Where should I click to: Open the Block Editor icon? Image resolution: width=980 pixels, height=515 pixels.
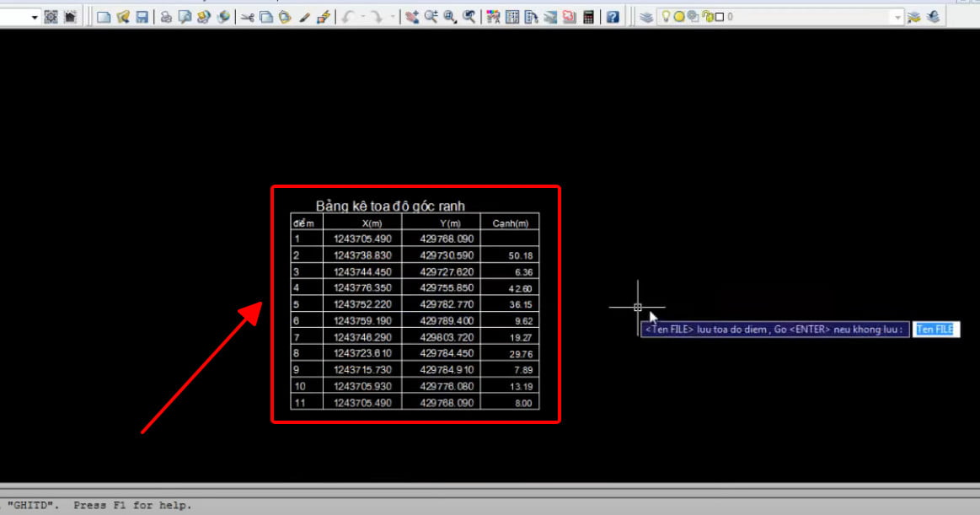point(323,17)
